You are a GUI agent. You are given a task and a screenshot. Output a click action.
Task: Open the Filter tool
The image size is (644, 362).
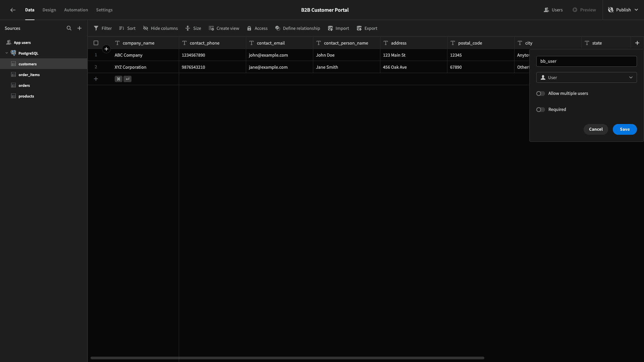click(x=103, y=28)
